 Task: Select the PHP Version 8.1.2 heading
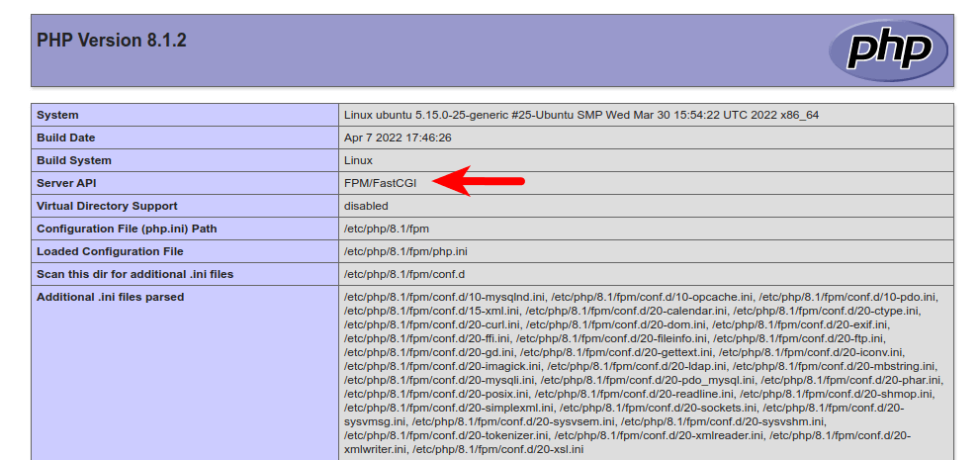click(x=112, y=41)
